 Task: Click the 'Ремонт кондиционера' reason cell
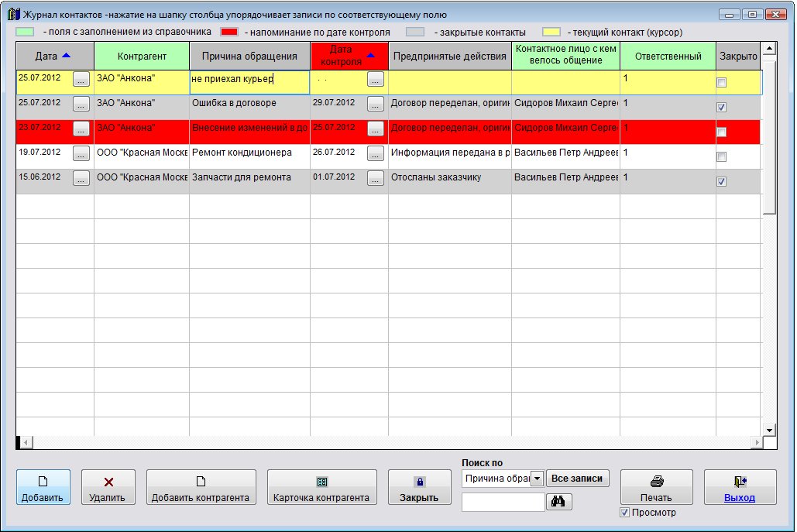(249, 153)
